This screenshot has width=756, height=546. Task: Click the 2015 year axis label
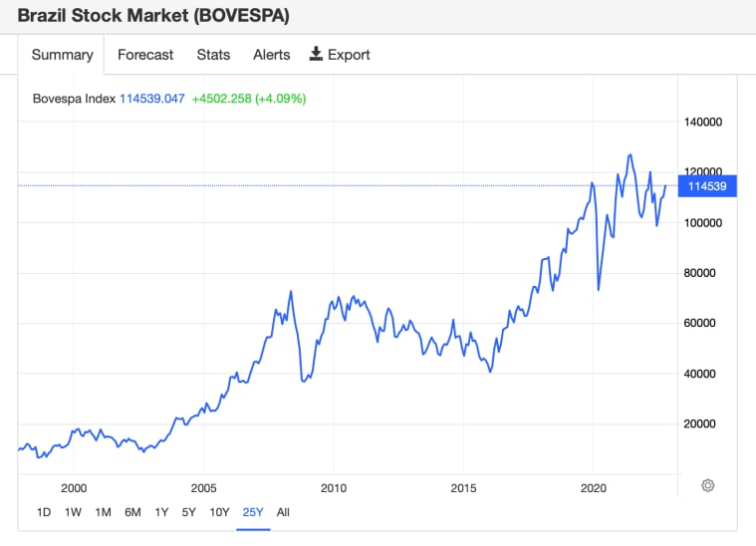463,488
